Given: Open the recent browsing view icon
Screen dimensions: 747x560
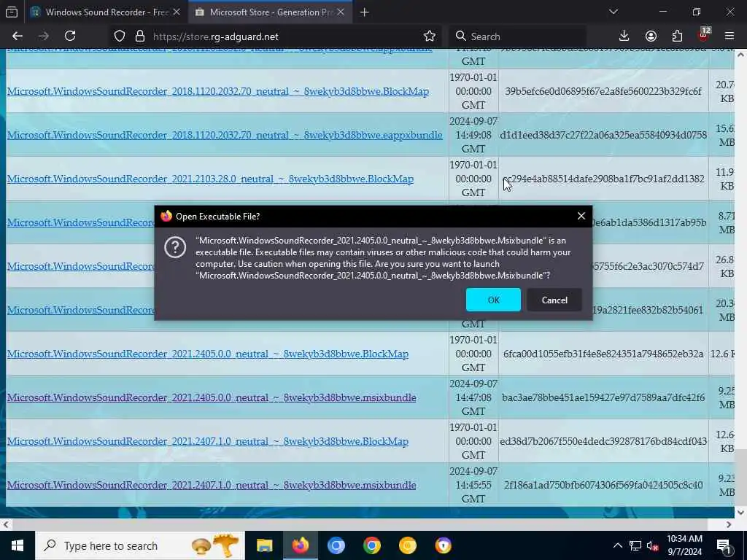Looking at the screenshot, I should 12,12.
